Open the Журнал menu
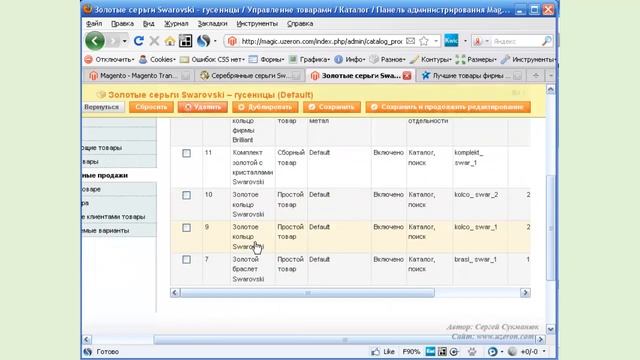The height and width of the screenshot is (360, 640). tap(176, 24)
